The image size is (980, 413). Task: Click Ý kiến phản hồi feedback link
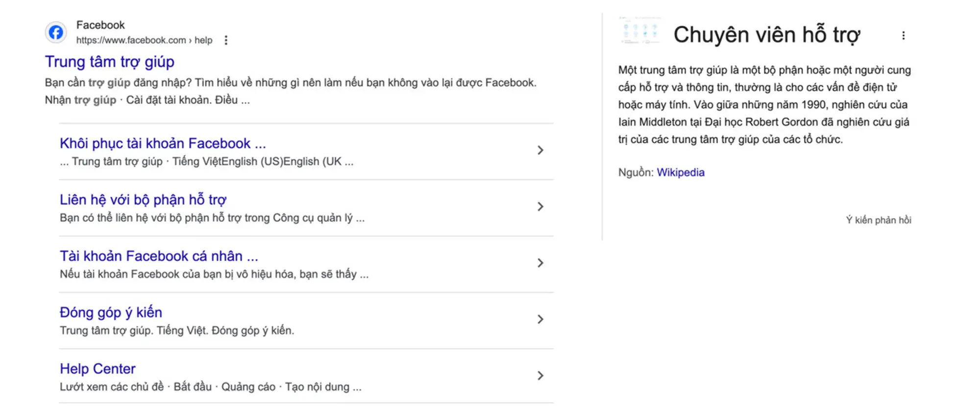click(879, 220)
